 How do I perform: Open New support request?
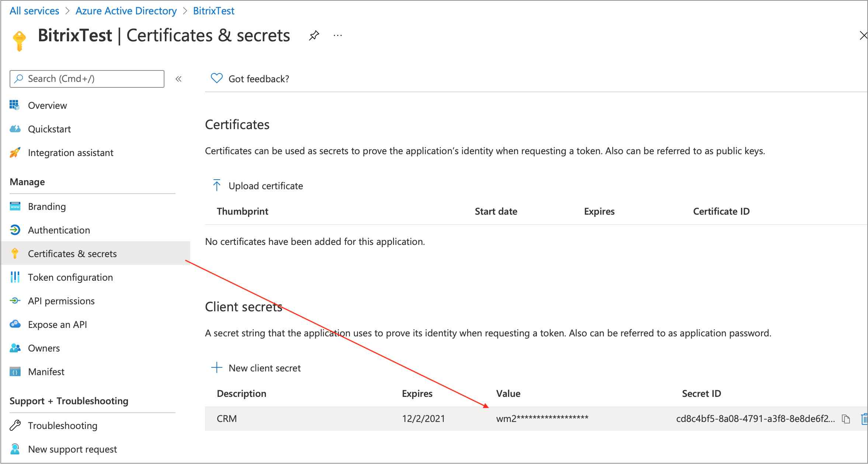(72, 449)
